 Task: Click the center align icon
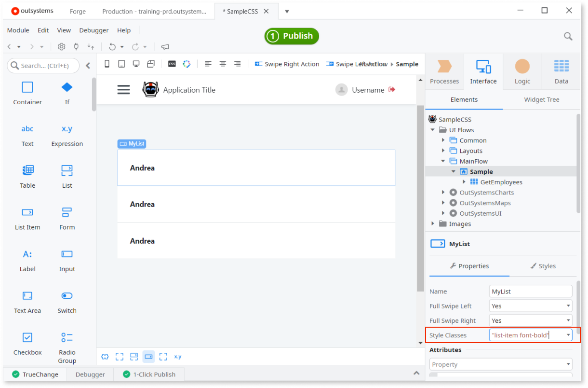coord(223,63)
